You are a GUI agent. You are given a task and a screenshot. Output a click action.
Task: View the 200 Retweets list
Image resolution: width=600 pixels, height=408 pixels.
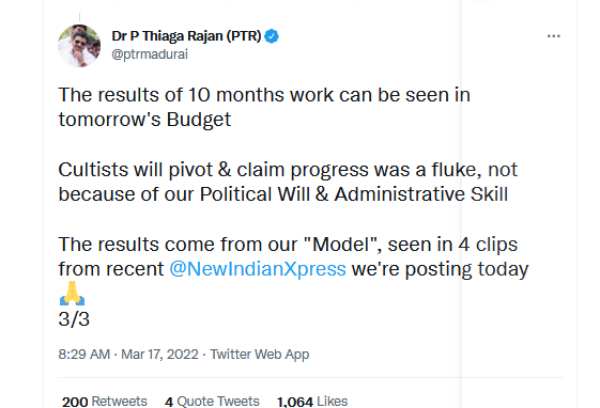click(104, 400)
